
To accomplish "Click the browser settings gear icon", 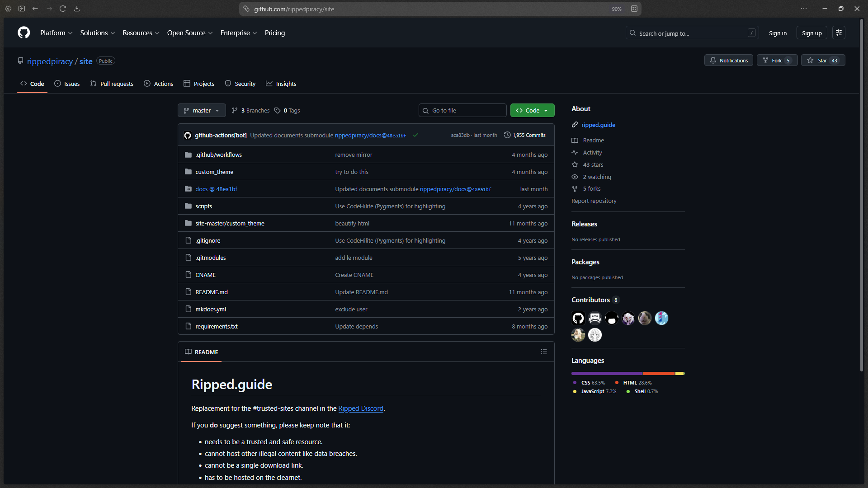I will 8,9.
